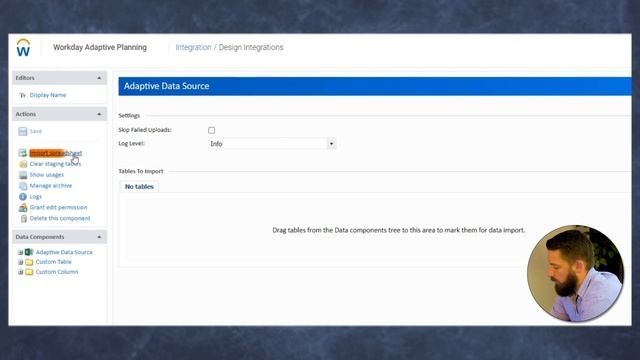Click the Grant edit permission icon
Screen dimensions: 640x360
tap(23, 208)
